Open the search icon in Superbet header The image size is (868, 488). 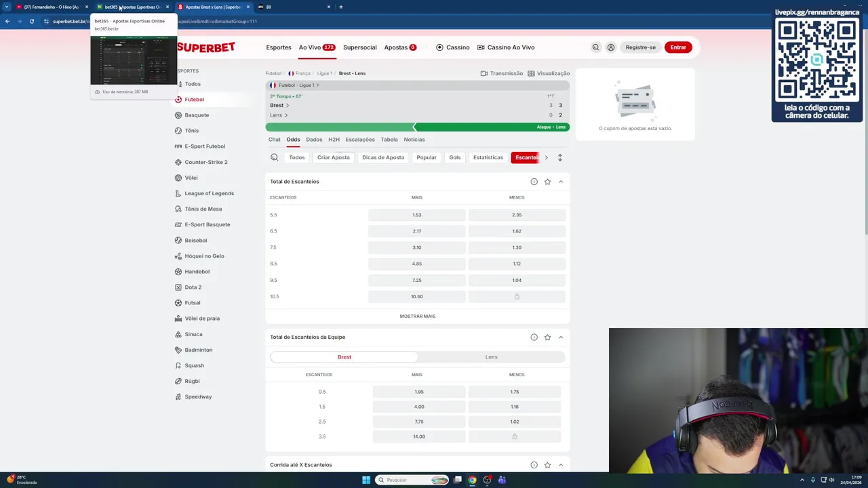595,47
